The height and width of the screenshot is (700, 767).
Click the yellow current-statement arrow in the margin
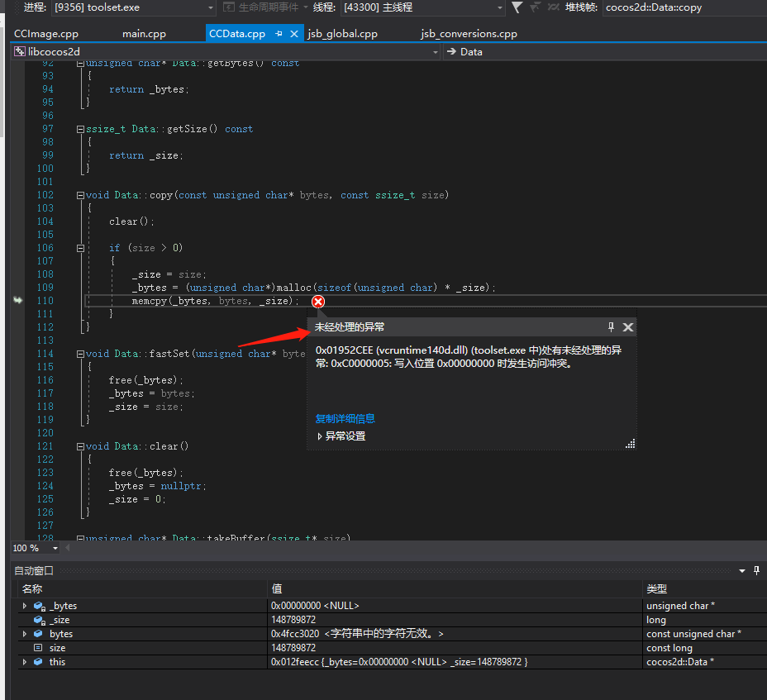17,301
